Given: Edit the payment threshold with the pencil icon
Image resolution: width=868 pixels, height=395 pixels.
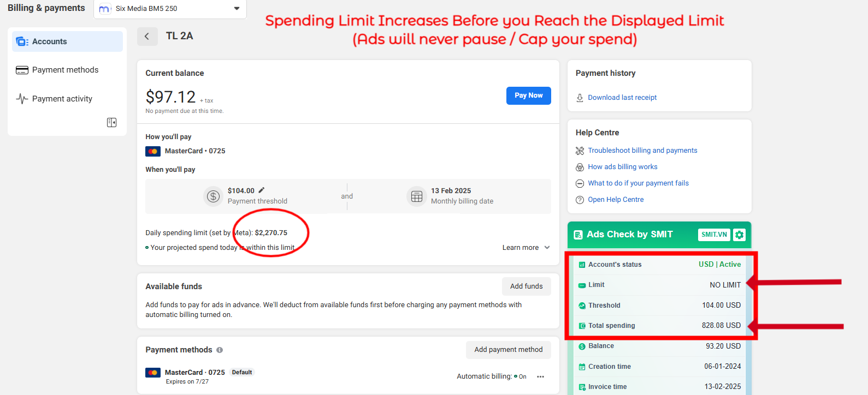Looking at the screenshot, I should (261, 190).
